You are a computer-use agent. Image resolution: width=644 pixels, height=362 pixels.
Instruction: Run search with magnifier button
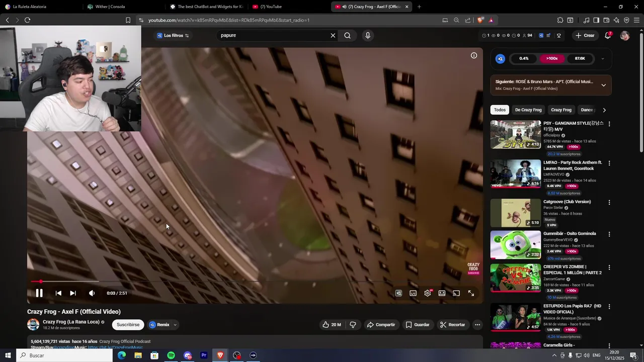(347, 36)
